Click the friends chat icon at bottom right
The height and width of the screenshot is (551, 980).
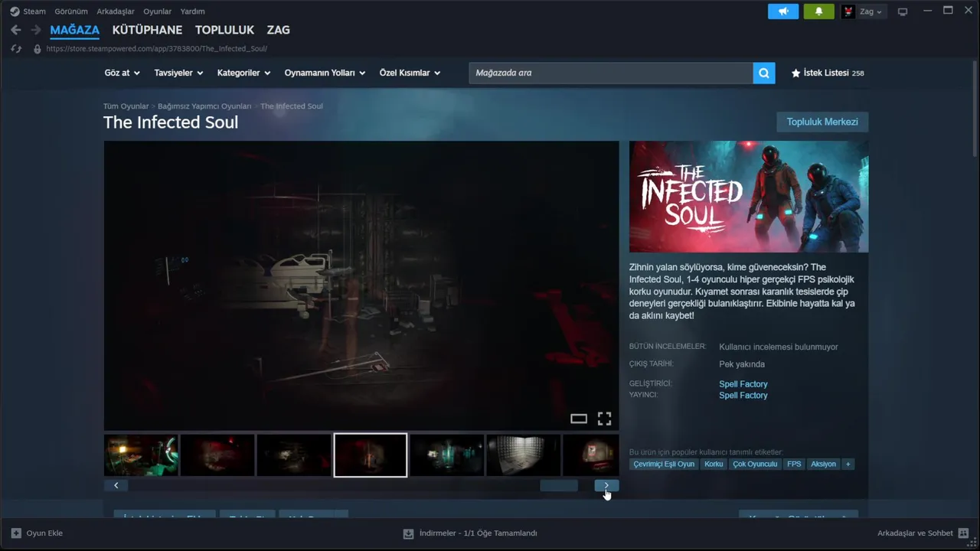(963, 533)
